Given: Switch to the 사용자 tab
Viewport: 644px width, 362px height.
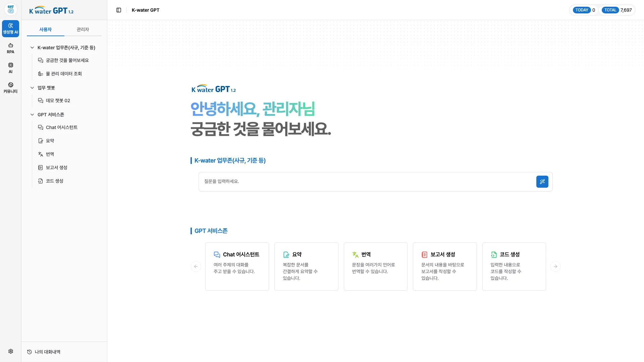Looking at the screenshot, I should tap(45, 29).
